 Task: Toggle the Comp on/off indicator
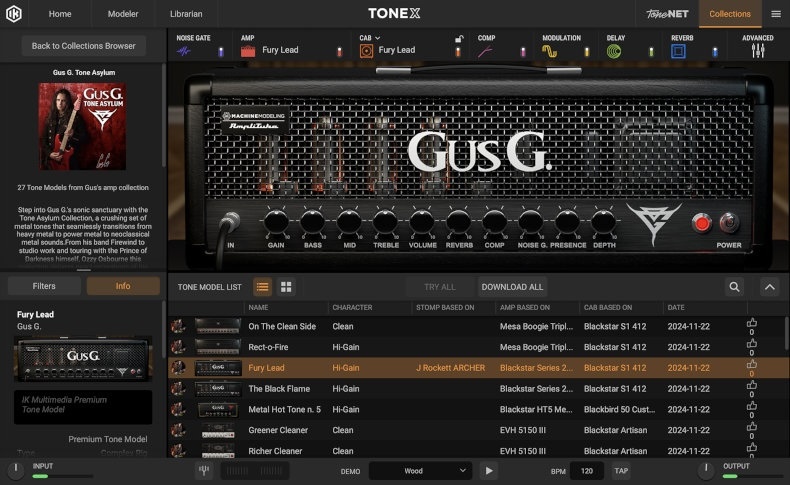tap(522, 51)
